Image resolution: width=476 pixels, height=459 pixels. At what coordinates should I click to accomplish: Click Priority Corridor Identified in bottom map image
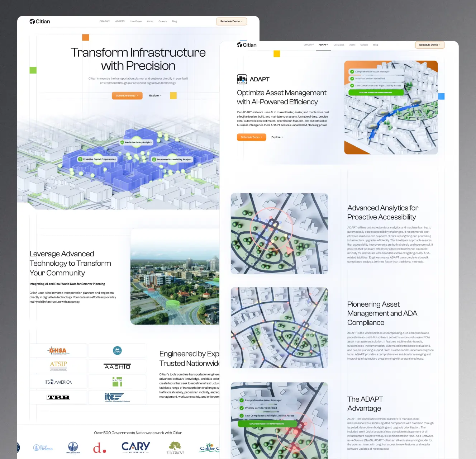(x=261, y=408)
